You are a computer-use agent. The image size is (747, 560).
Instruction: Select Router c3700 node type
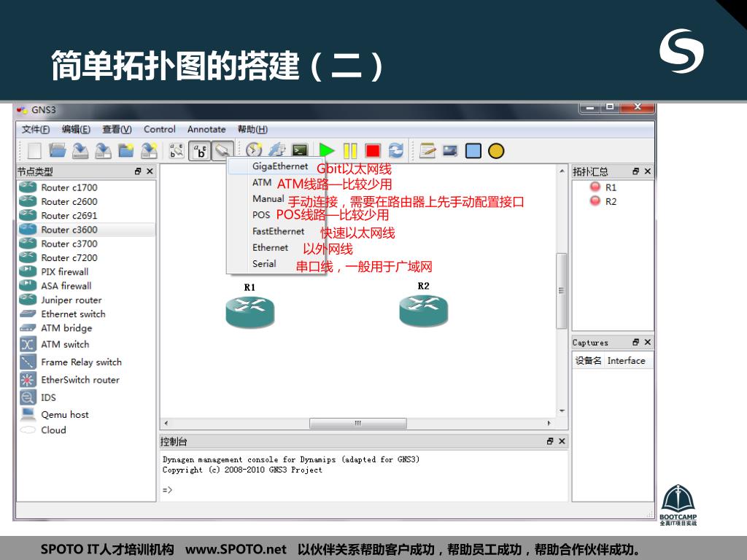click(86, 244)
